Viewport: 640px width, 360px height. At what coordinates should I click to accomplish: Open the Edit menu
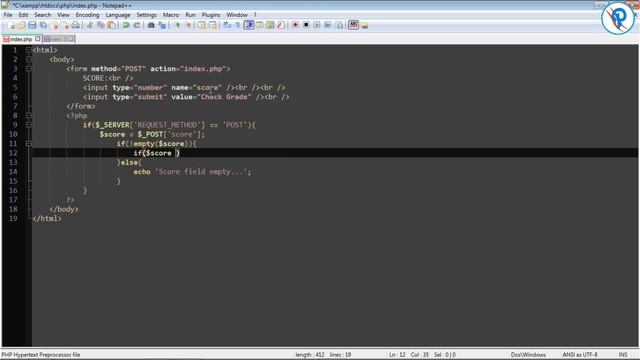point(23,15)
